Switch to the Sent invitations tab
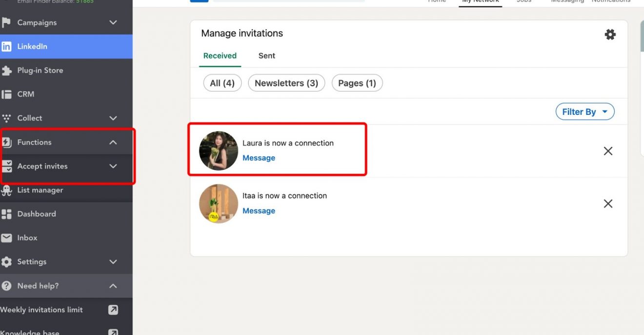Viewport: 644px width, 335px height. pos(266,56)
